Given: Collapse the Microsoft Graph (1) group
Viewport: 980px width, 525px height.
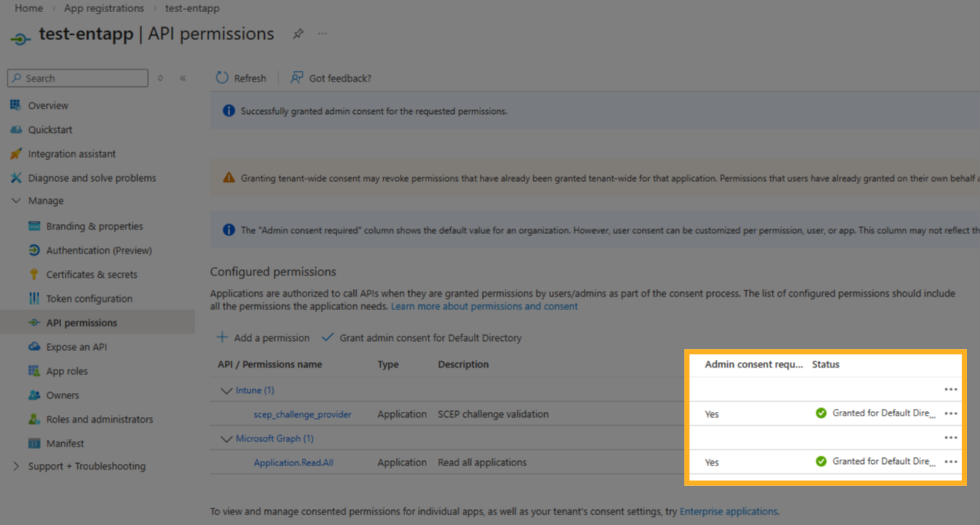Looking at the screenshot, I should (x=226, y=439).
